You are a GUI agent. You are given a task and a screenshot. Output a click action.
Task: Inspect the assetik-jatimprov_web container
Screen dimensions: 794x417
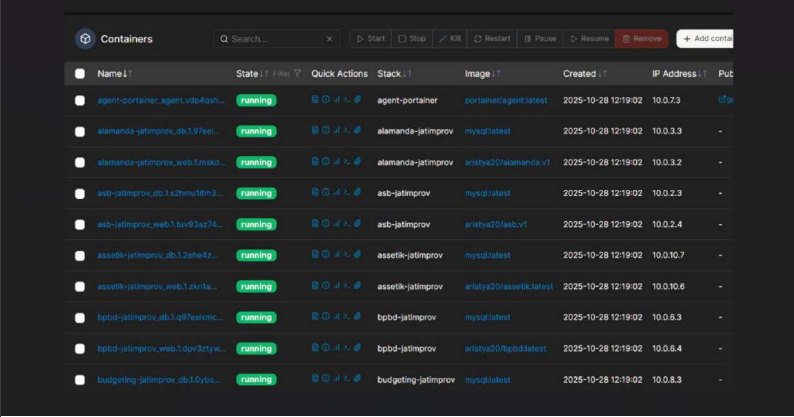pyautogui.click(x=326, y=285)
